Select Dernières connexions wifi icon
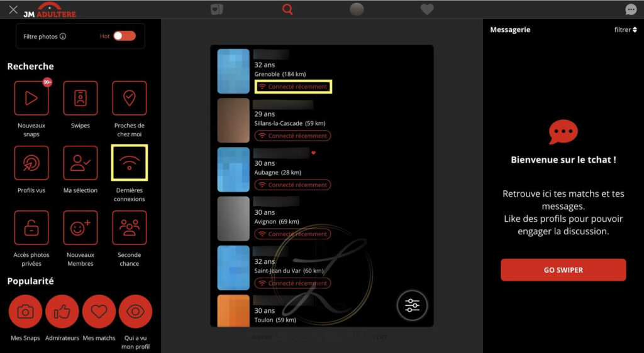Screen dimensions: 644x353 click(130, 163)
